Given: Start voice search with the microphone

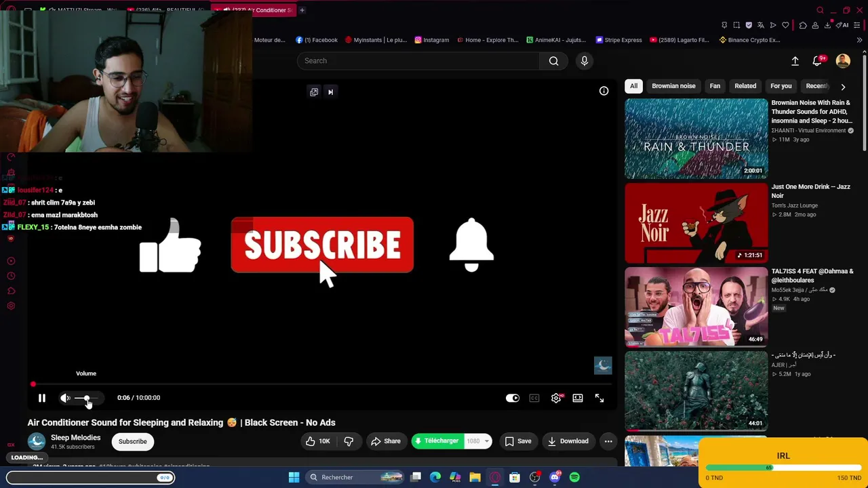Looking at the screenshot, I should [585, 61].
